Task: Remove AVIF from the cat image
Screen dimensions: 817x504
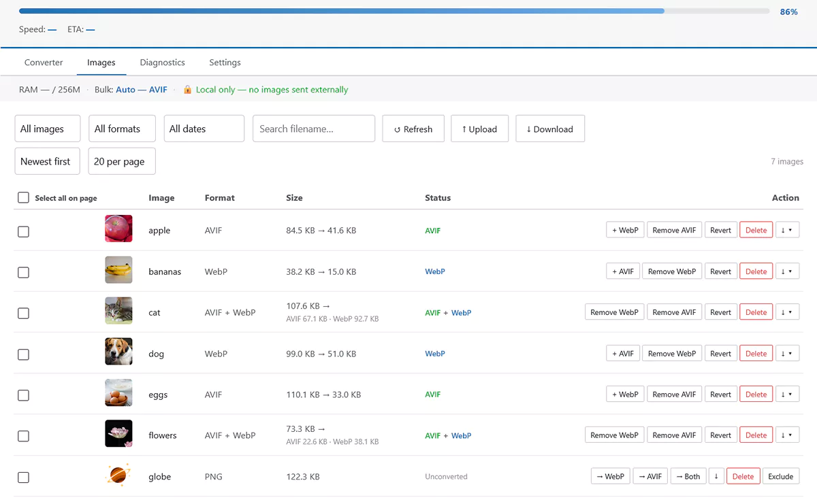Action: 674,312
